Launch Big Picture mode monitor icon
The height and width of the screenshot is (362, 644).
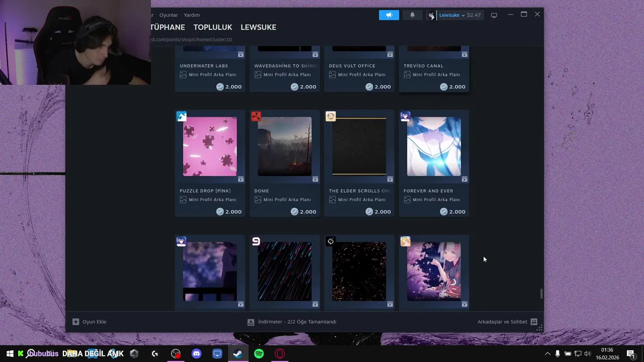494,15
